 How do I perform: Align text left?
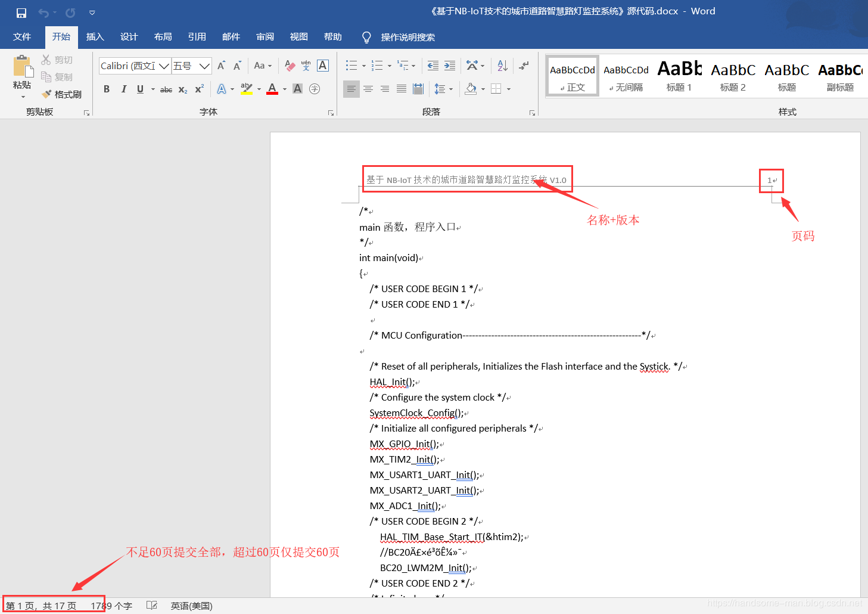351,89
